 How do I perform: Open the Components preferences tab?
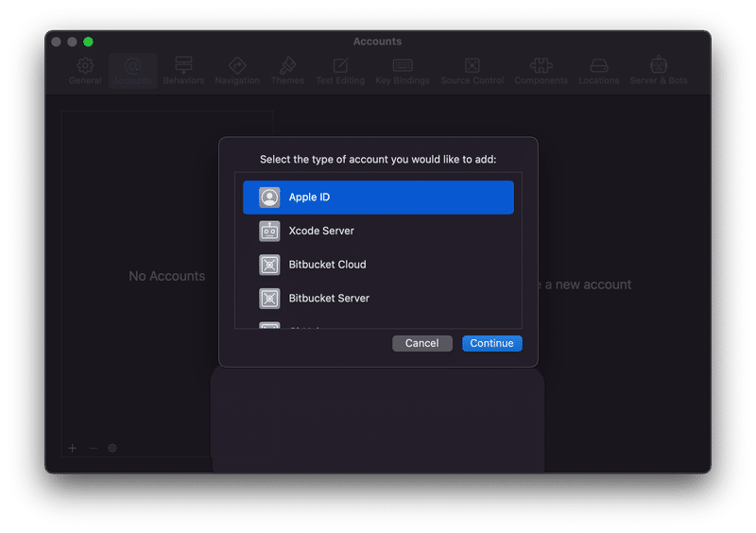[541, 71]
